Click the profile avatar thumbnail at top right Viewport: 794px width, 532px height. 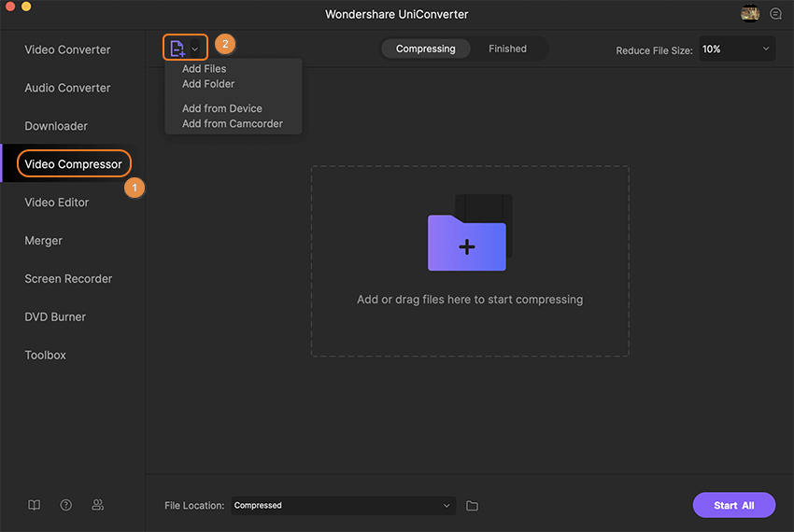click(x=750, y=14)
